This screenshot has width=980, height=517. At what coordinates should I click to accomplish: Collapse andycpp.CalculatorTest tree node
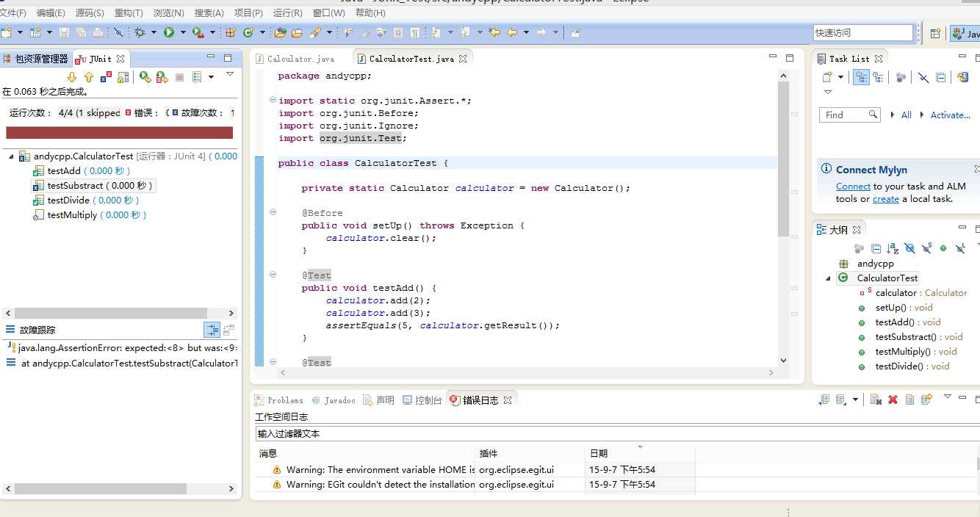coord(11,156)
